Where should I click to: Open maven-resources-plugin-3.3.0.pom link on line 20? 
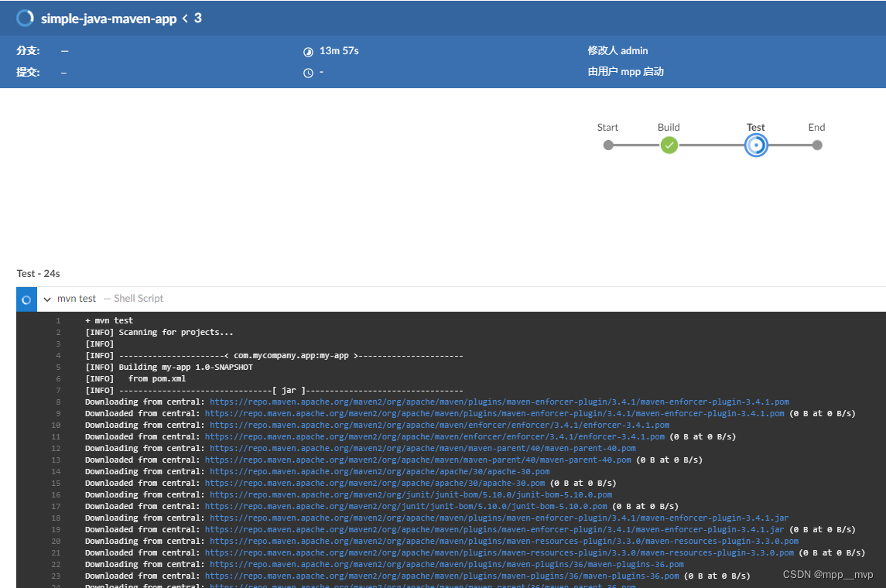click(x=504, y=541)
